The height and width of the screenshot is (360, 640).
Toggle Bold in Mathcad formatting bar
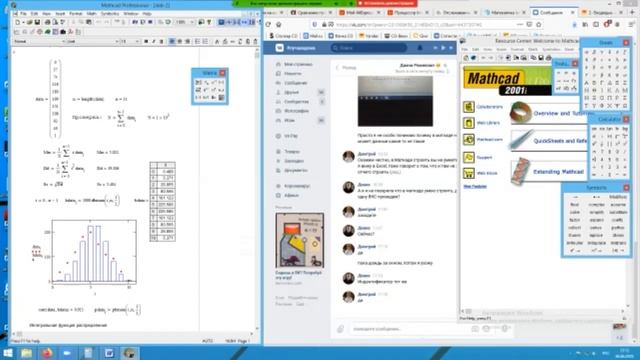[x=146, y=41]
